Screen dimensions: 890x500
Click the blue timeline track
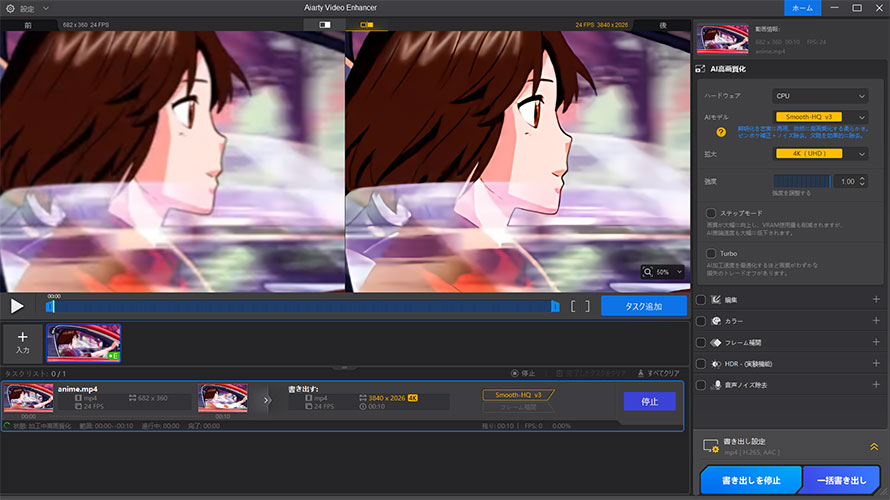pos(303,306)
